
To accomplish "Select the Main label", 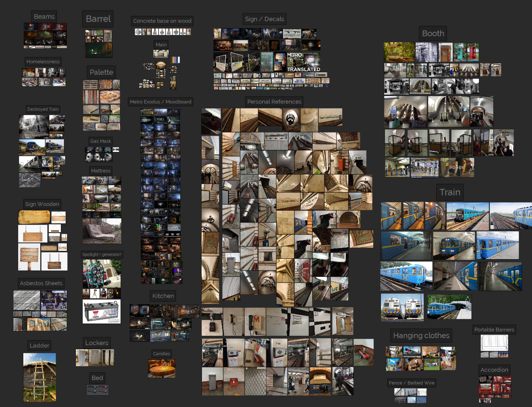I will (161, 45).
